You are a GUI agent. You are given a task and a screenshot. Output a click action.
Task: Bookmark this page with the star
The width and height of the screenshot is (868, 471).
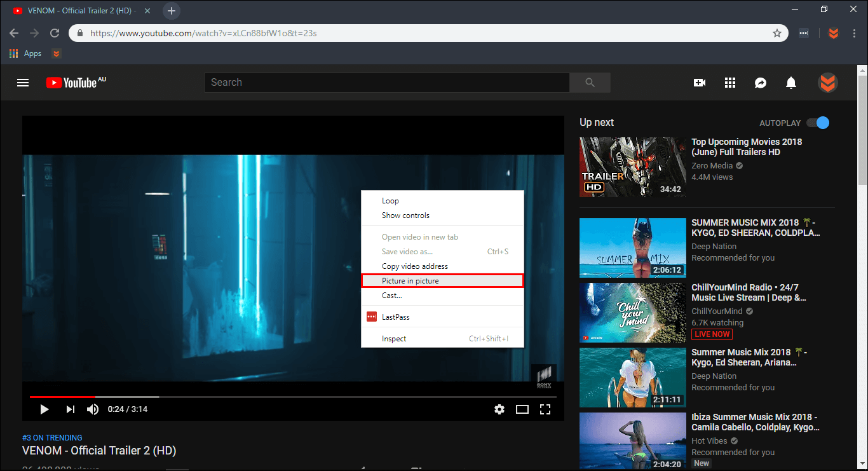(776, 33)
